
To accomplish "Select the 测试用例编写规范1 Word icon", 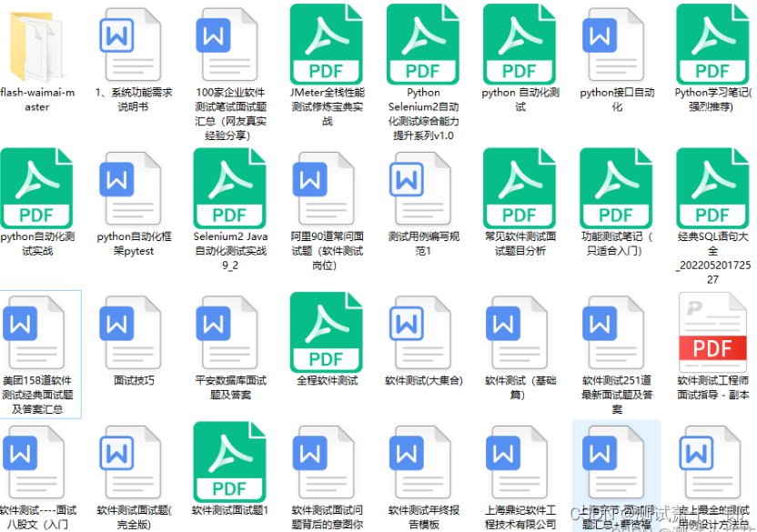I will pyautogui.click(x=420, y=189).
